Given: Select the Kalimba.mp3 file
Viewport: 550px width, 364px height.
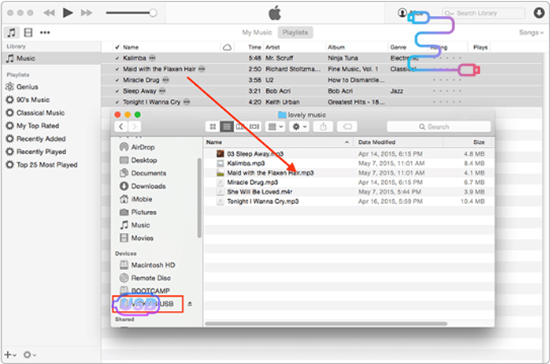Looking at the screenshot, I should tap(240, 163).
